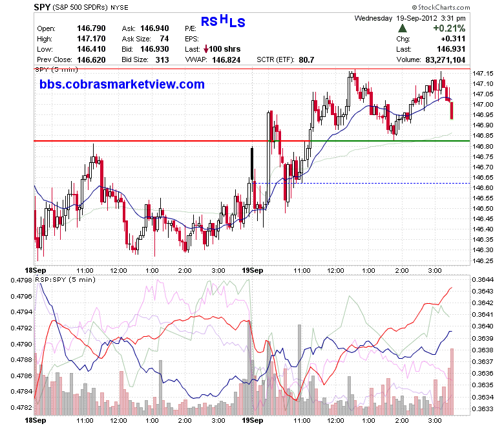Click the blue dashed line at 146.62
504x426 pixels.
(x=362, y=183)
